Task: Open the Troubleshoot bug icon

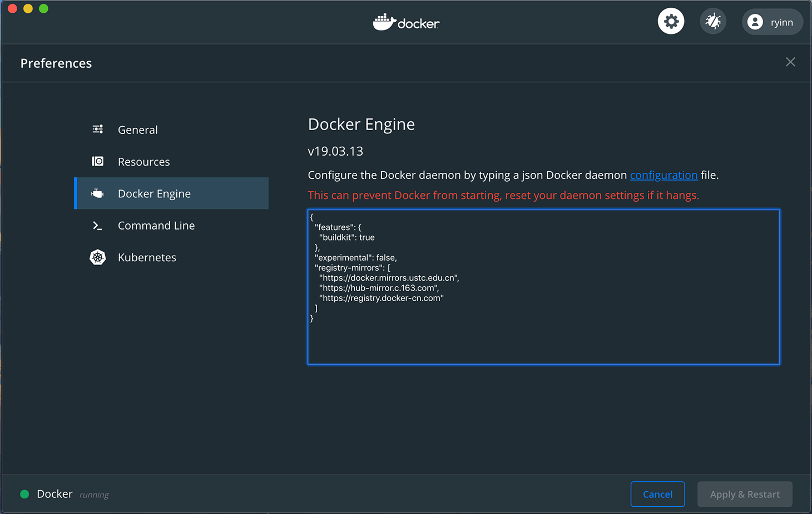Action: [x=712, y=21]
